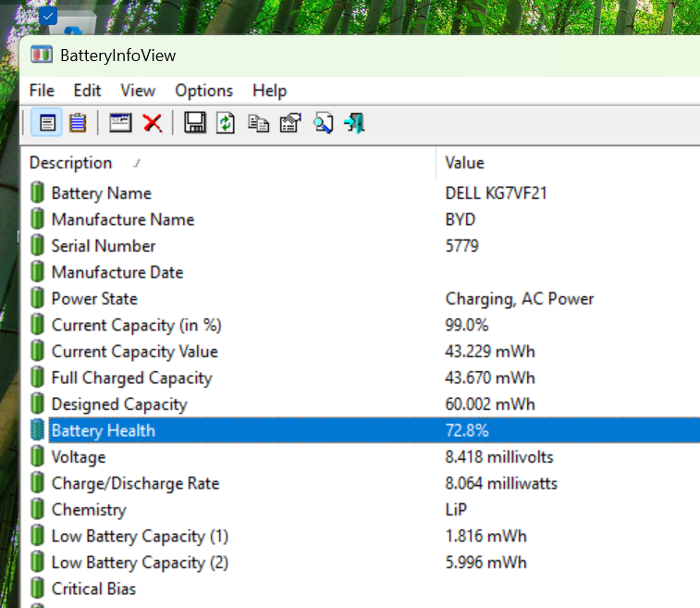This screenshot has width=700, height=608.
Task: Click the battery icon beside Chemistry
Action: click(x=38, y=509)
